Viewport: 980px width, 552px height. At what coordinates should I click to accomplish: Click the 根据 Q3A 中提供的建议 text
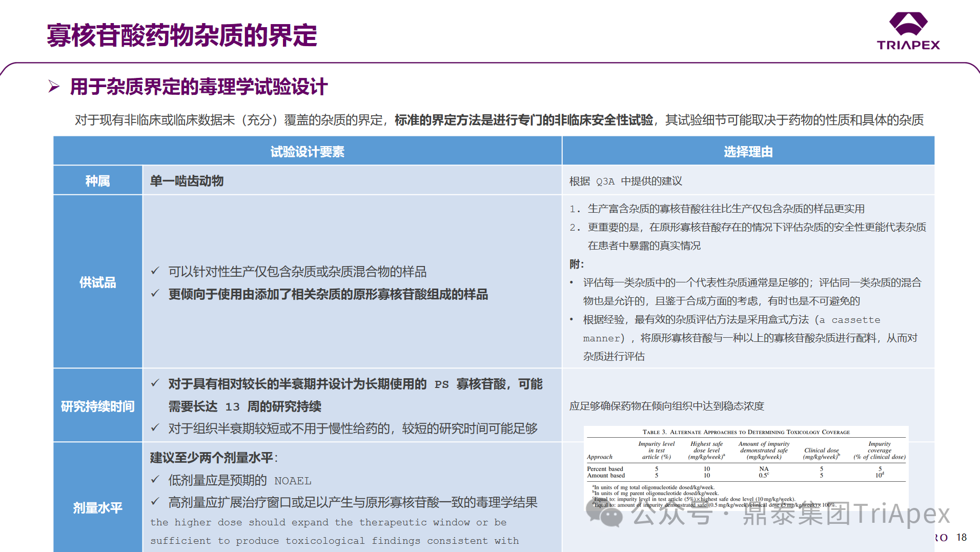625,181
